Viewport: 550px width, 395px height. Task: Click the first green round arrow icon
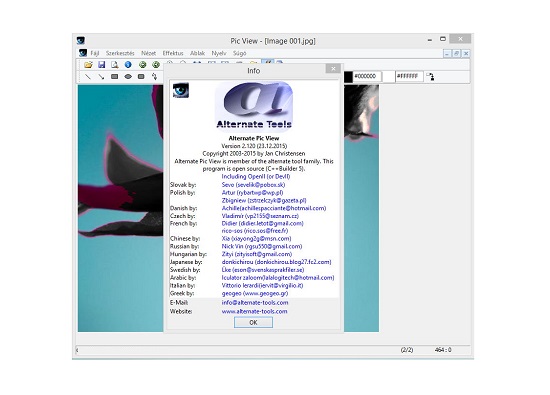click(142, 65)
